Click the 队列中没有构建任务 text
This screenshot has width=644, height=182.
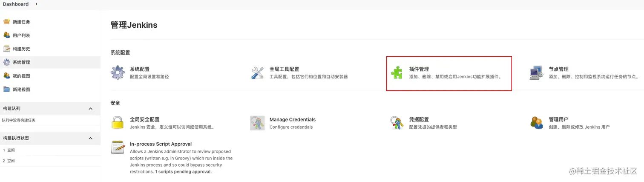pos(19,120)
